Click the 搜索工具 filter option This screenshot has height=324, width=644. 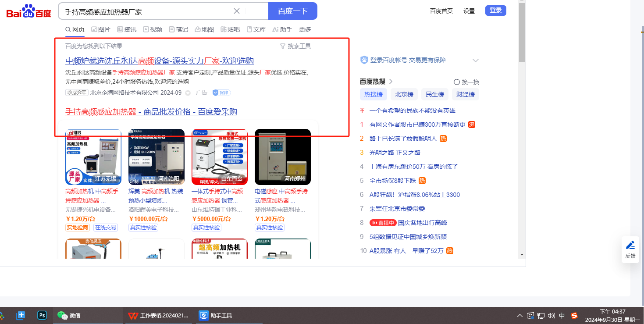tap(295, 46)
